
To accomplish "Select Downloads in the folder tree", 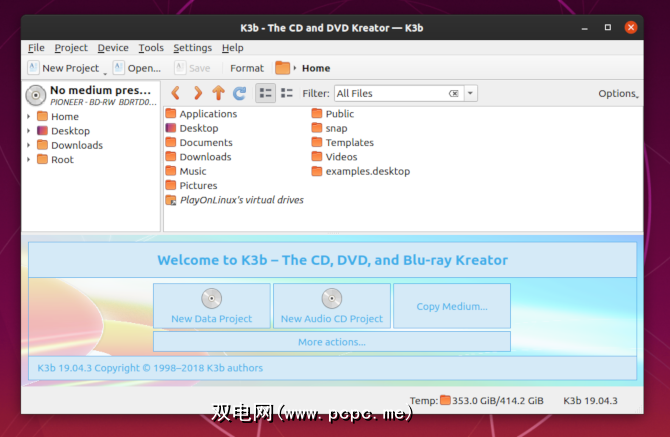I will (77, 145).
